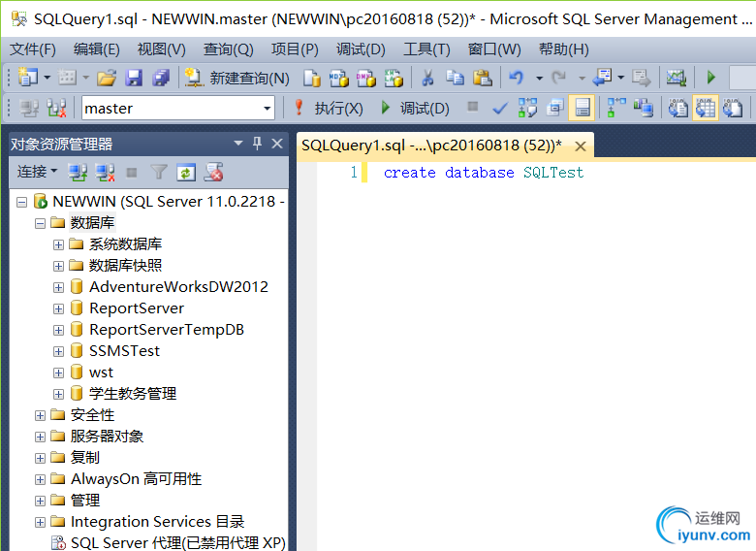The width and height of the screenshot is (756, 551).
Task: Click the New Project icon
Action: click(27, 78)
